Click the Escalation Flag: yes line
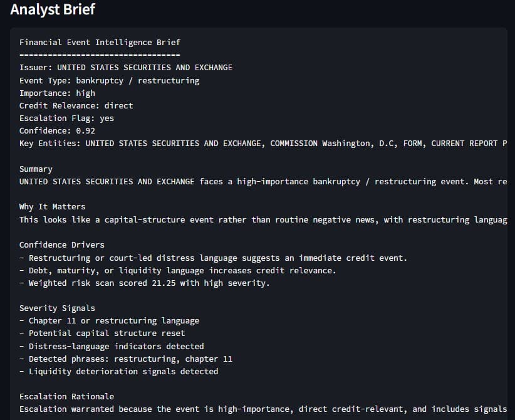The height and width of the screenshot is (420, 515). click(66, 118)
